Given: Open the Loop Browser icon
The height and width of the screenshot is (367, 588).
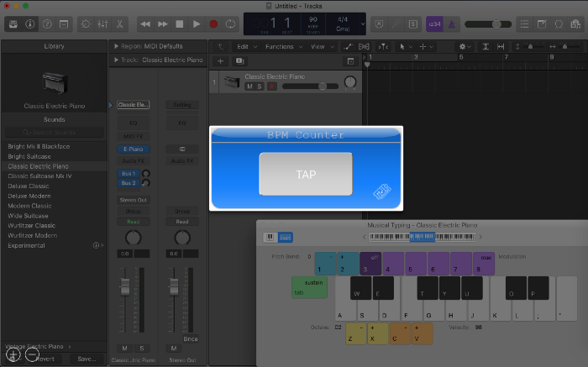Looking at the screenshot, I should tap(559, 24).
